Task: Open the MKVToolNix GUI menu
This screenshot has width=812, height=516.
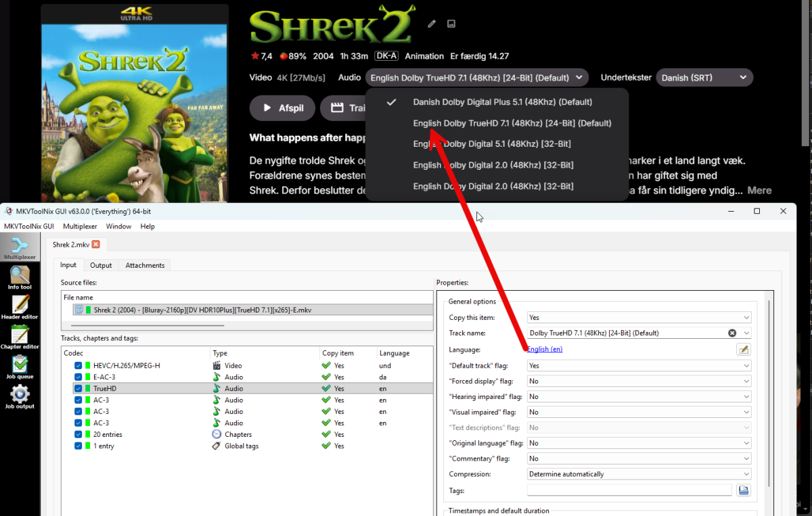Action: 29,227
